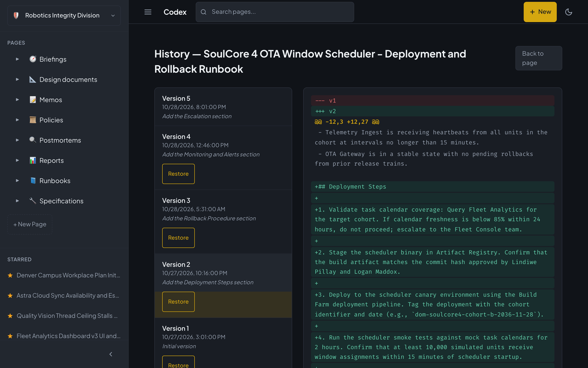Expand the Postmortems section arrow
The height and width of the screenshot is (368, 588).
tap(17, 140)
